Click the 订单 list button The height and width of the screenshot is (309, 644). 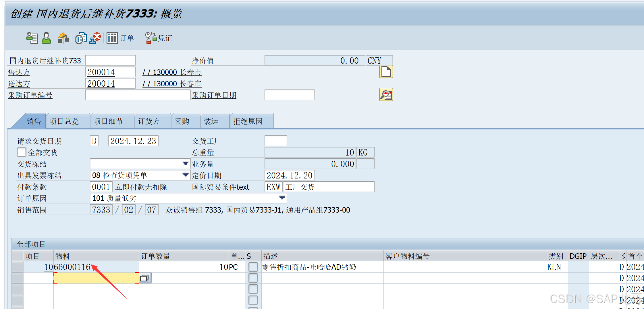click(x=120, y=38)
